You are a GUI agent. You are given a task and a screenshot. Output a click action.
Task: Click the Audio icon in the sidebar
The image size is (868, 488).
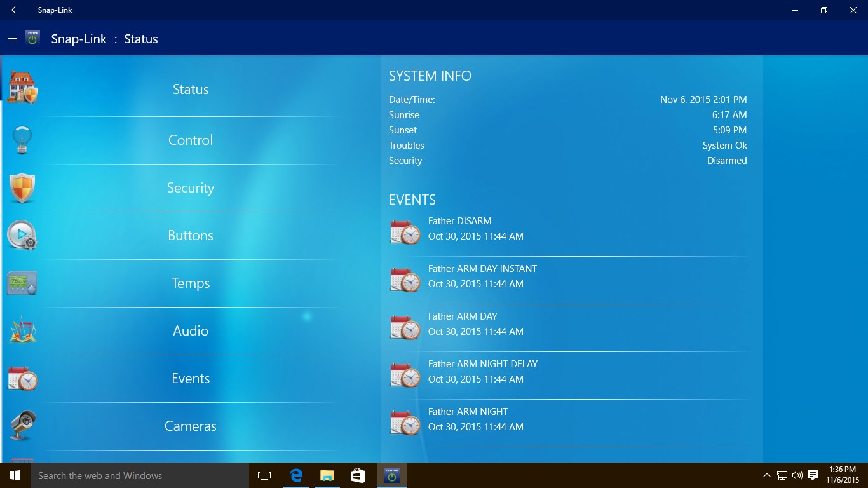coord(22,330)
